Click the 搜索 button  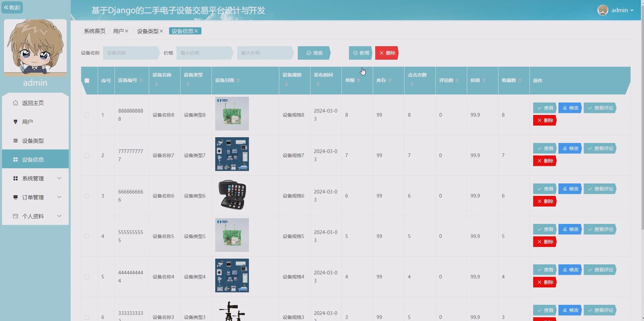tap(314, 53)
